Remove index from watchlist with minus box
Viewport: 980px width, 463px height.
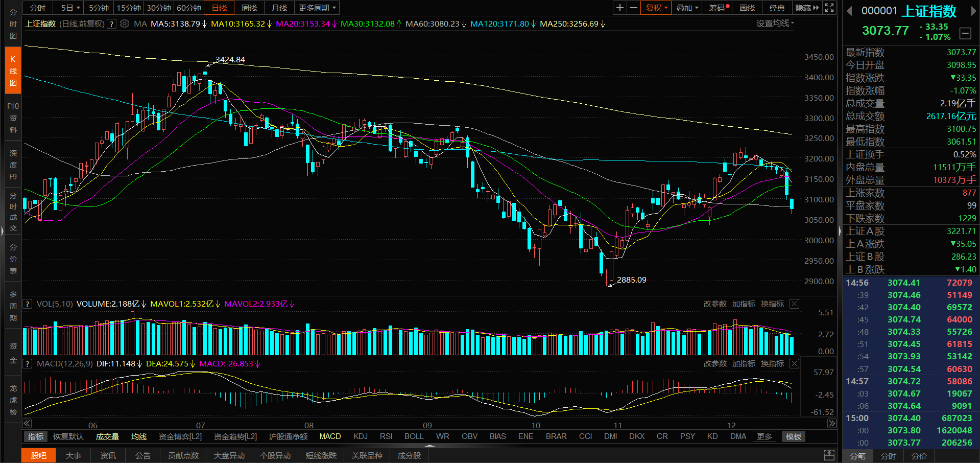tap(965, 34)
